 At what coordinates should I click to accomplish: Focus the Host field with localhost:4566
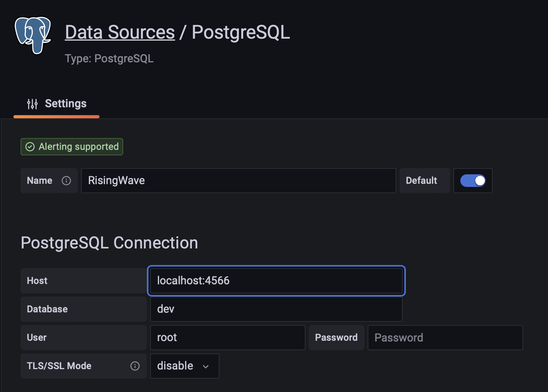click(x=276, y=281)
